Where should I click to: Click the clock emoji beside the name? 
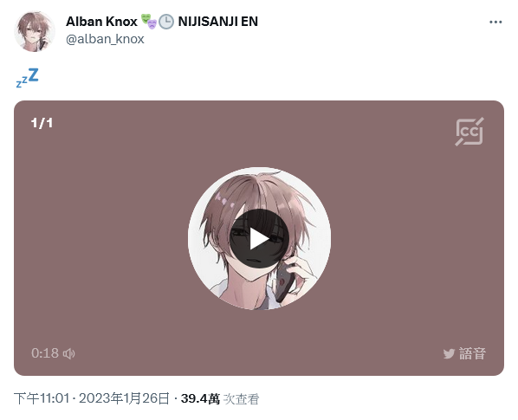tap(166, 22)
